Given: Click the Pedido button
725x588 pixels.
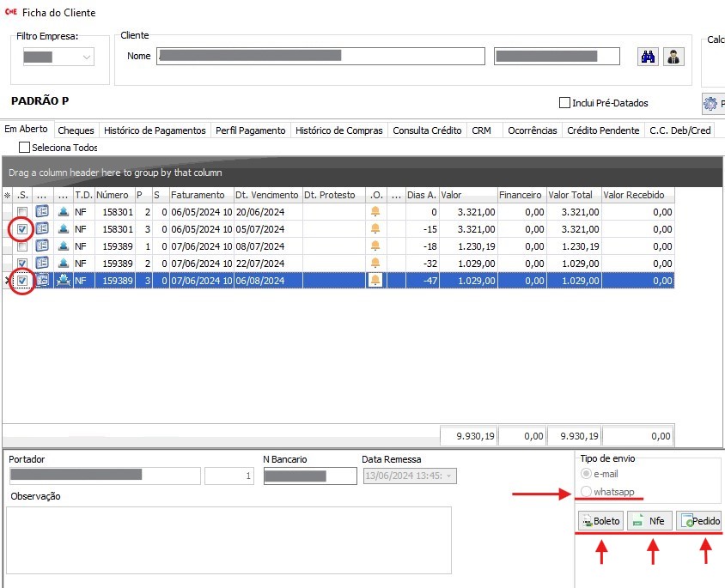Looking at the screenshot, I should click(698, 521).
